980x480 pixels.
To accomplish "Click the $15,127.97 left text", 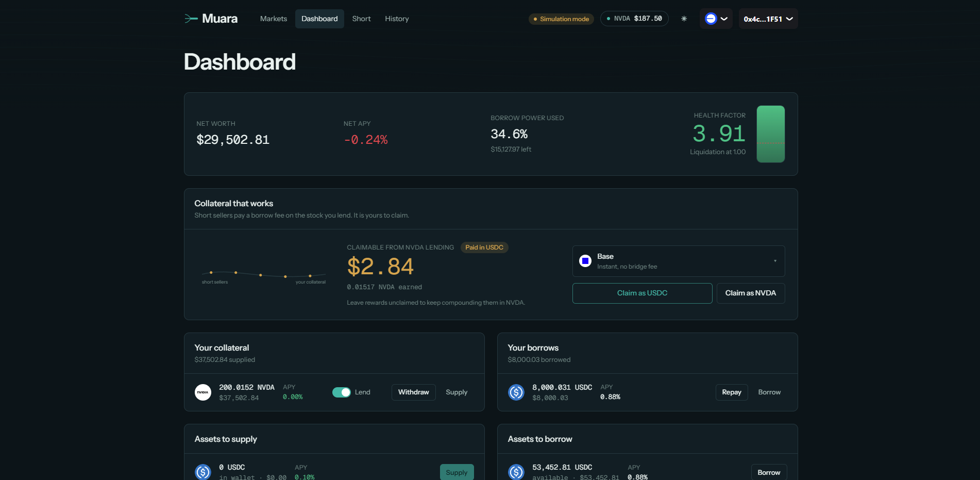I will coord(511,150).
